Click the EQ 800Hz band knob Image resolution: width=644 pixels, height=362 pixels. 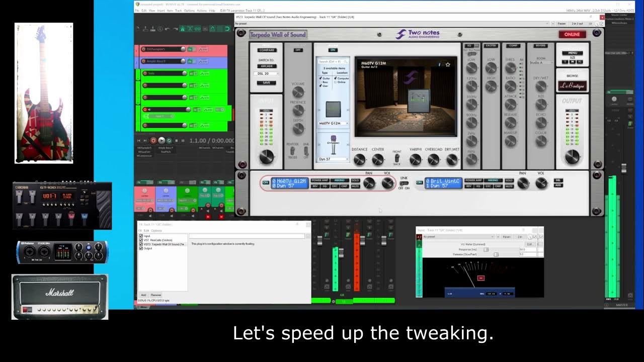471,123
